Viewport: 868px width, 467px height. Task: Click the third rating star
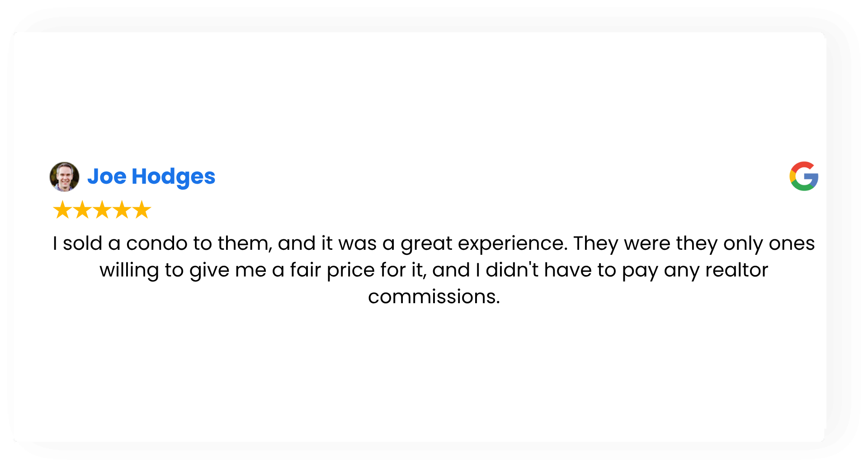pyautogui.click(x=102, y=210)
